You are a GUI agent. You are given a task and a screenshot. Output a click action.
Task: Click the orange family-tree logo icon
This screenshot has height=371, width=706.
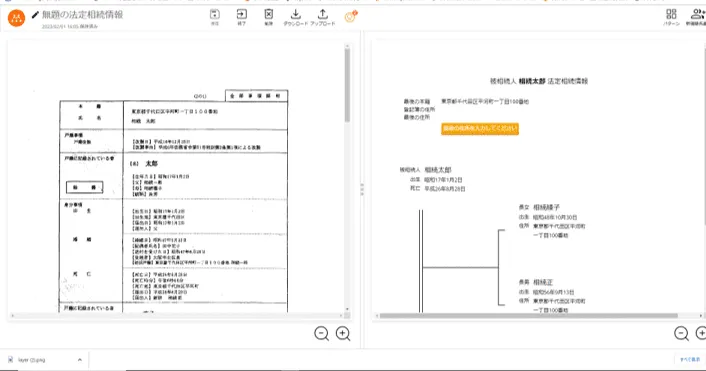coord(16,18)
